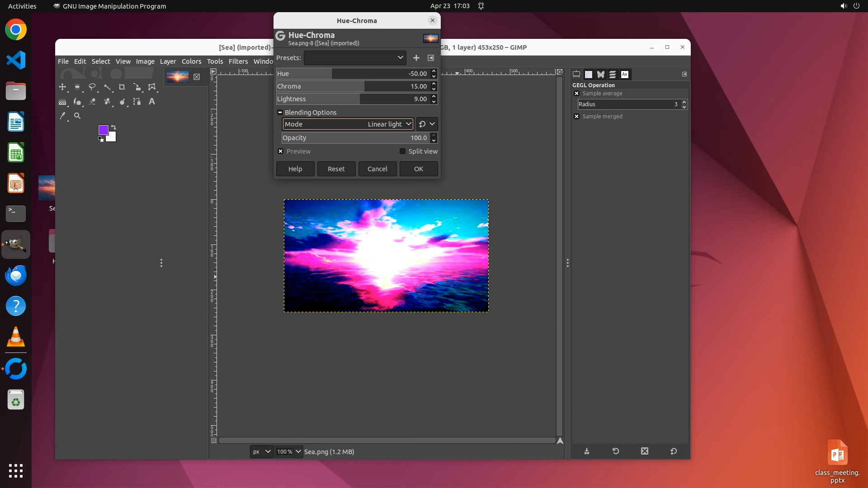868x488 pixels.
Task: Select the Eraser tool
Action: 92,102
